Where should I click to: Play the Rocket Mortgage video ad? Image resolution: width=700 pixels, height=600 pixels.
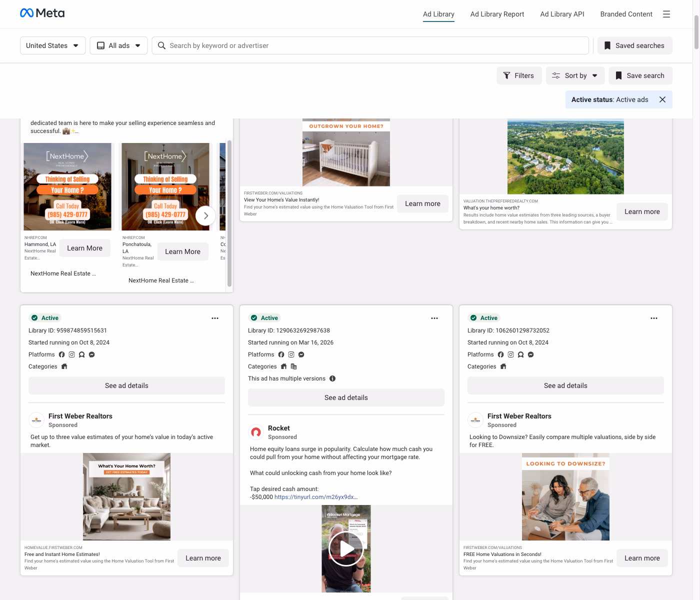point(345,548)
